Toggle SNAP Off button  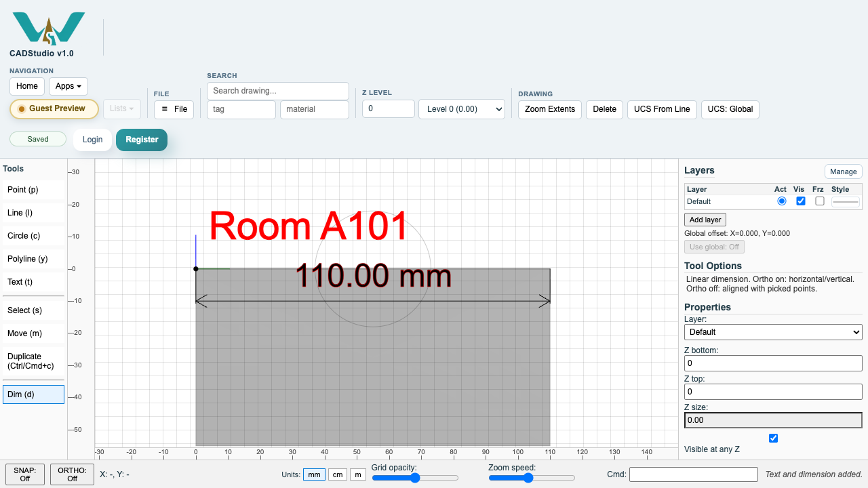click(x=25, y=474)
